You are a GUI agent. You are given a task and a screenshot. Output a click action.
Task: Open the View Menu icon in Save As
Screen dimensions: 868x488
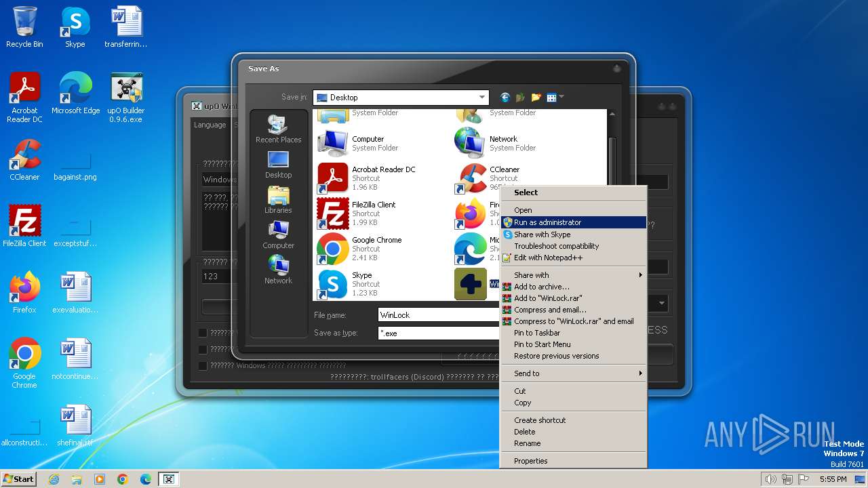[555, 98]
